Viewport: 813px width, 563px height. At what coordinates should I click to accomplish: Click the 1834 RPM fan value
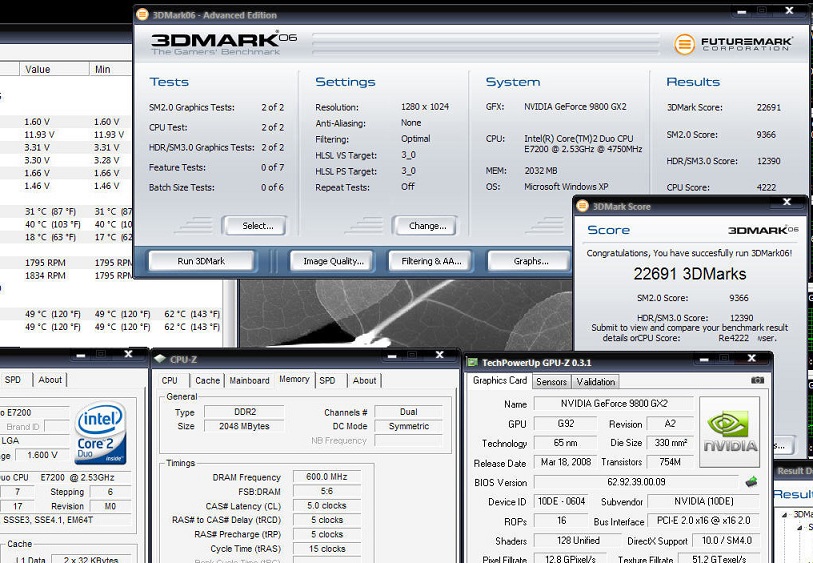[45, 275]
